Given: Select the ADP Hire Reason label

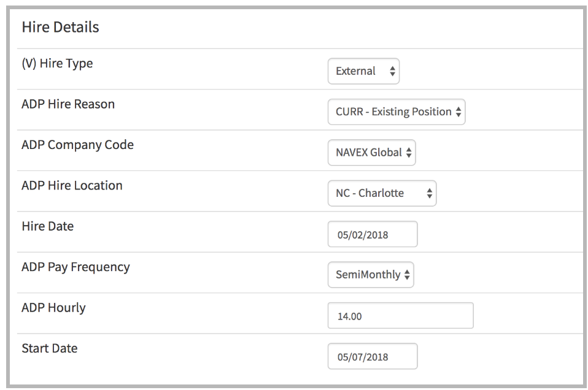Looking at the screenshot, I should coord(68,104).
